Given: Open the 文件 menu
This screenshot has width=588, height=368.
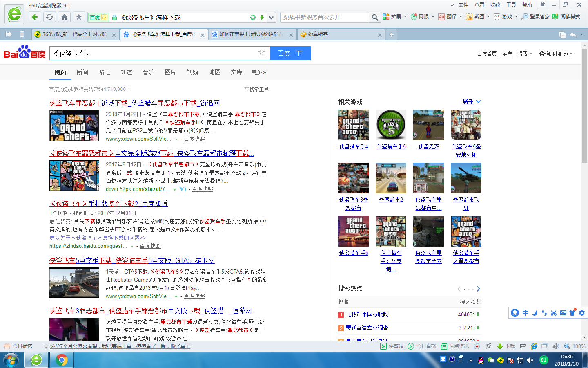Looking at the screenshot, I should pyautogui.click(x=463, y=5).
